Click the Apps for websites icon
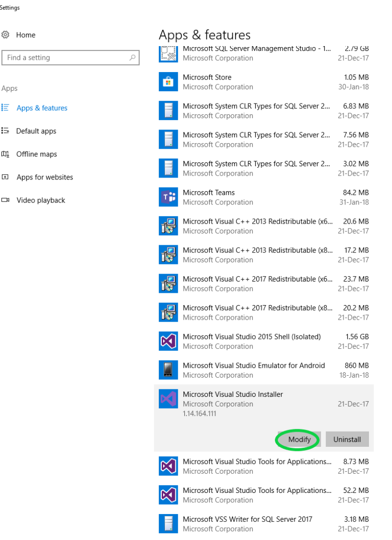Image resolution: width=392 pixels, height=540 pixels. pyautogui.click(x=5, y=177)
